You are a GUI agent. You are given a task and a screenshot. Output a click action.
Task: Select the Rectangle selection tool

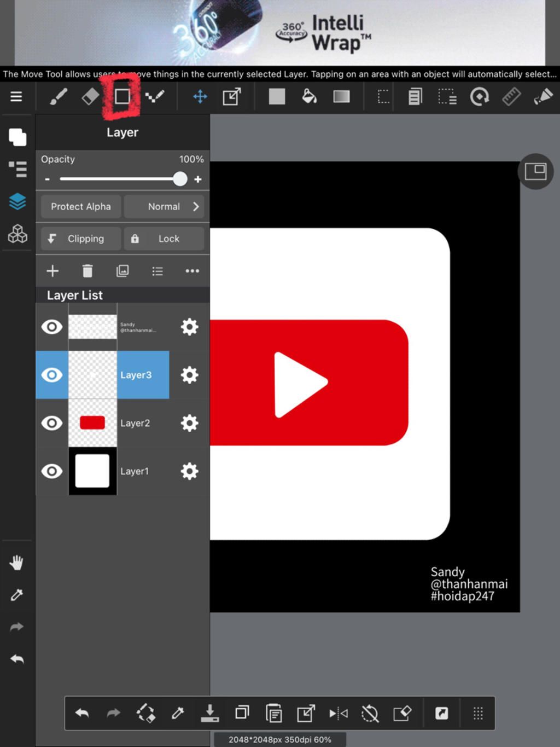click(383, 97)
